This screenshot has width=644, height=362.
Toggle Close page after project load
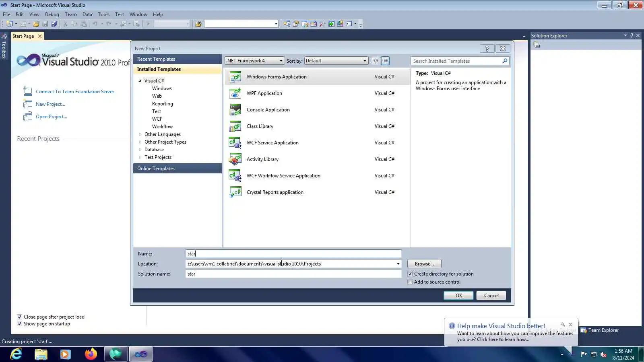(19, 317)
